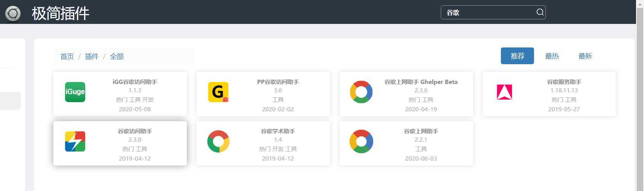
Task: Click version 1.18.11.13 on 谷歌服务助手 card
Action: tap(564, 90)
